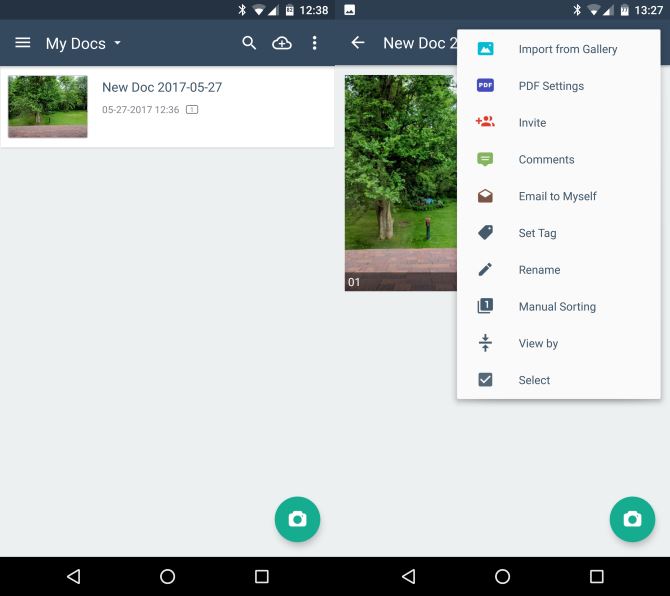Tap the camera button in New Doc screen

(632, 519)
